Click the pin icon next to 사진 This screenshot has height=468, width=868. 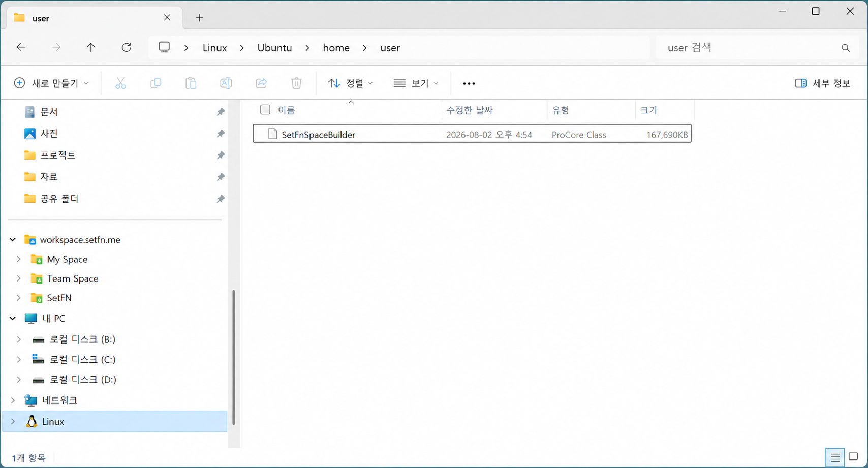pyautogui.click(x=221, y=134)
